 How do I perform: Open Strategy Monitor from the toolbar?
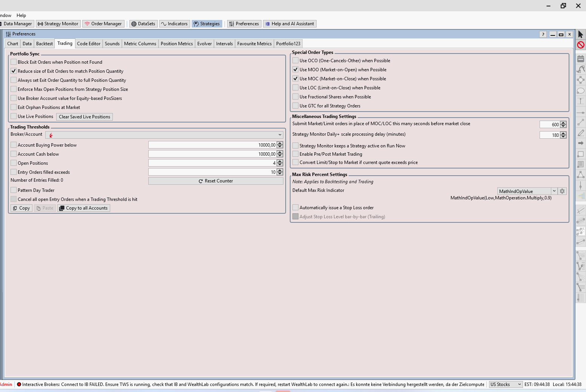[x=58, y=24]
